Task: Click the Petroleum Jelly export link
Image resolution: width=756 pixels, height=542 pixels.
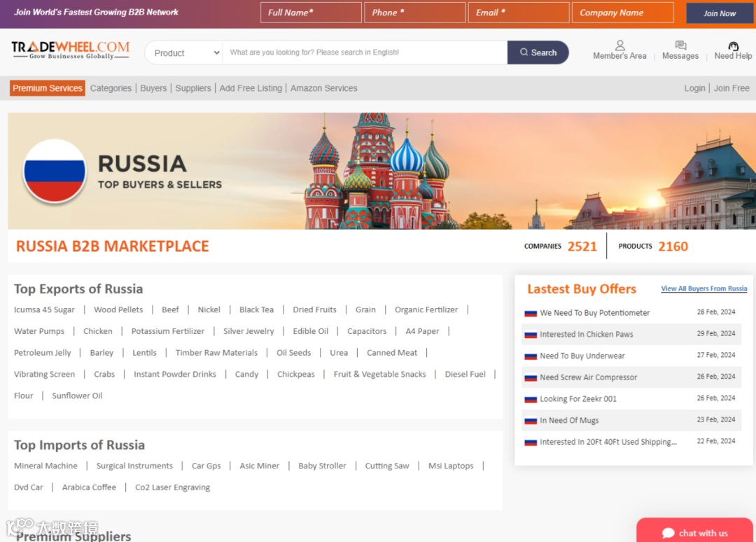Action: coord(43,352)
